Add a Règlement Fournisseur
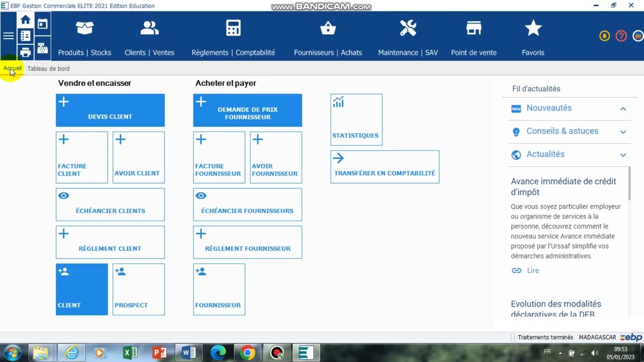 tap(248, 242)
